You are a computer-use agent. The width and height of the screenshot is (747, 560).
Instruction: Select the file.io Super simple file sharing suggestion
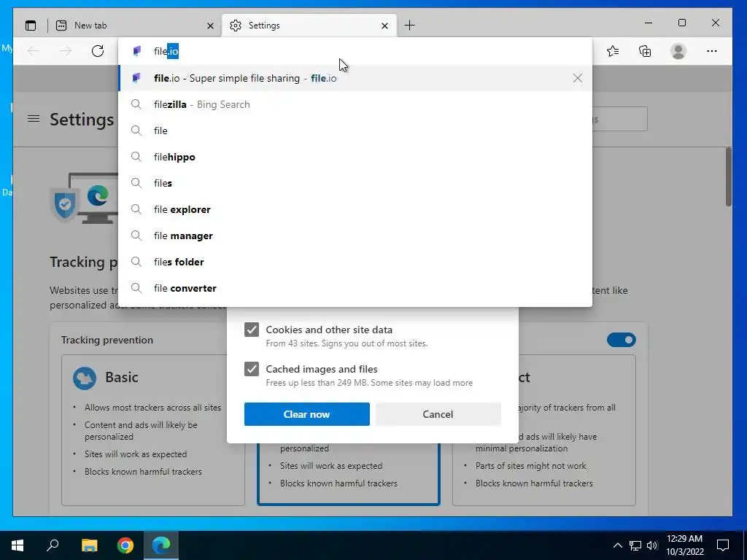(355, 78)
